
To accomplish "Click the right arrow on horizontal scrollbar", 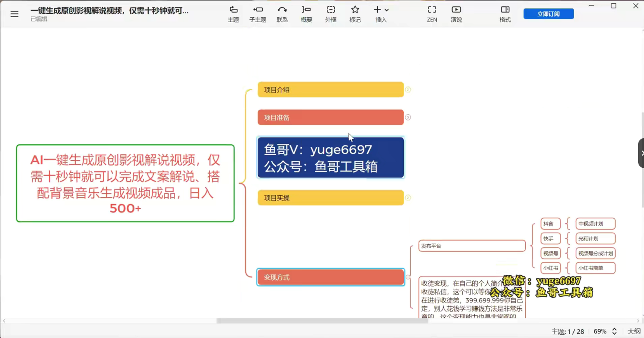I will pos(638,321).
